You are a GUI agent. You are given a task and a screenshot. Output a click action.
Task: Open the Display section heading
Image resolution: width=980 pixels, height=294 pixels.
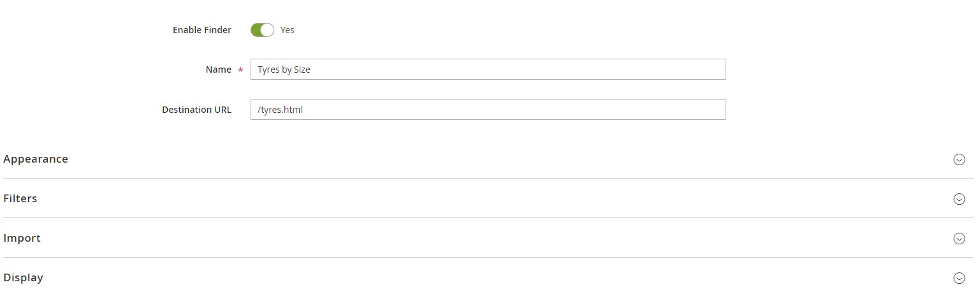click(x=24, y=277)
